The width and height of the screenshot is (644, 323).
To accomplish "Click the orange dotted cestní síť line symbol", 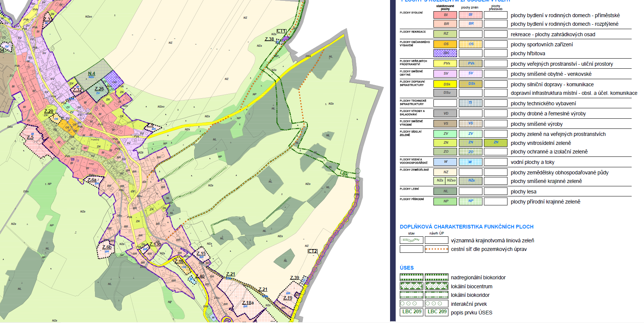I will click(x=436, y=249).
